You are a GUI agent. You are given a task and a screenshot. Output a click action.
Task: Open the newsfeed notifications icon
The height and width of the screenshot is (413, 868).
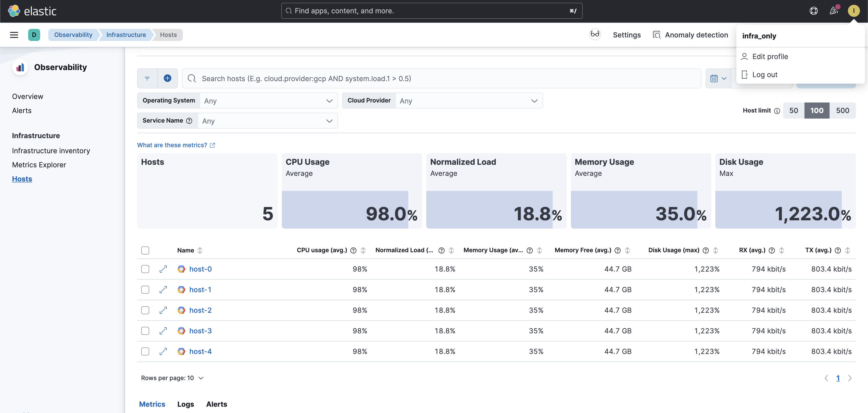pyautogui.click(x=834, y=11)
